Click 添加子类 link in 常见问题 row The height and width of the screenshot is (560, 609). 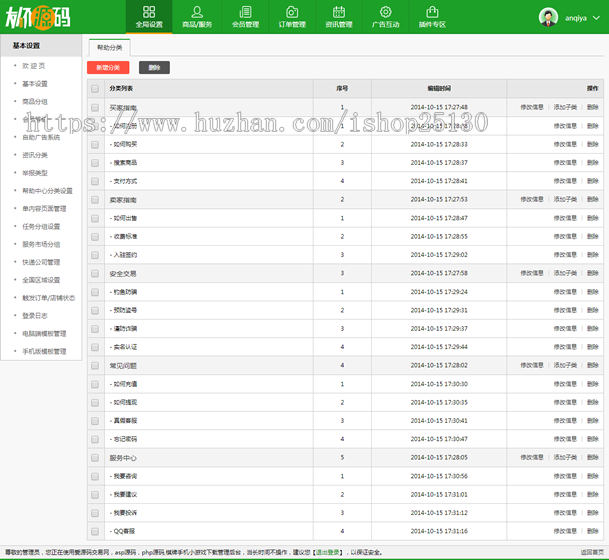tap(565, 365)
